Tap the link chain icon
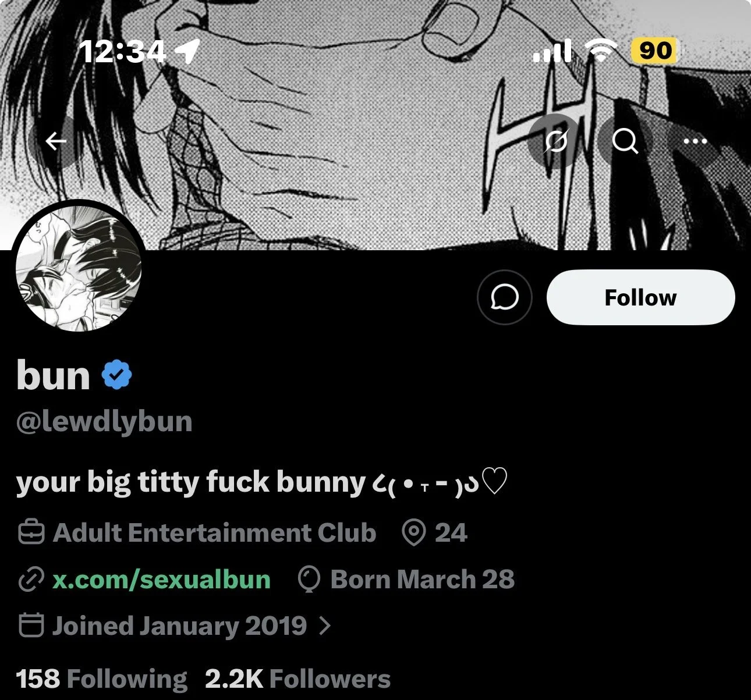 pyautogui.click(x=31, y=580)
